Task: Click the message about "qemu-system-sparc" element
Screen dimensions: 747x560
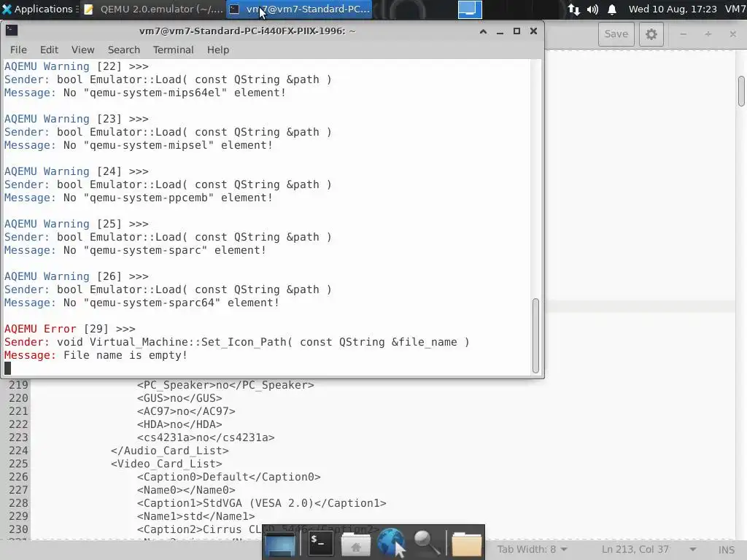Action: click(135, 250)
